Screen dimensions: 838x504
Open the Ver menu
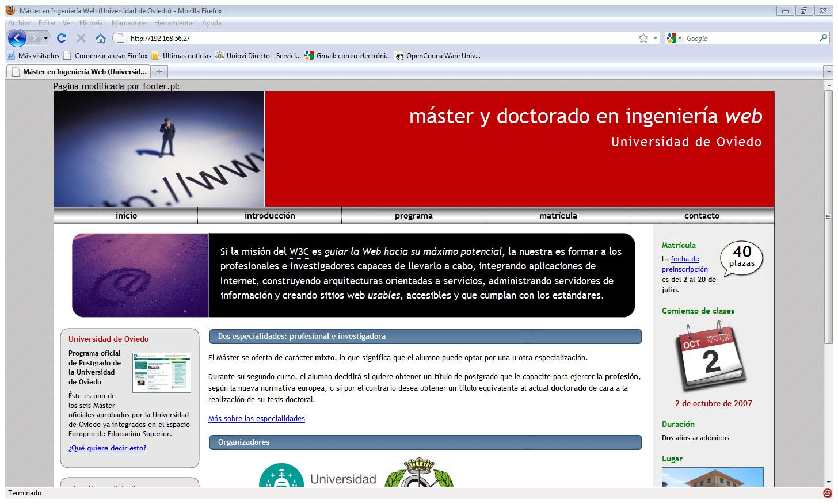[67, 23]
